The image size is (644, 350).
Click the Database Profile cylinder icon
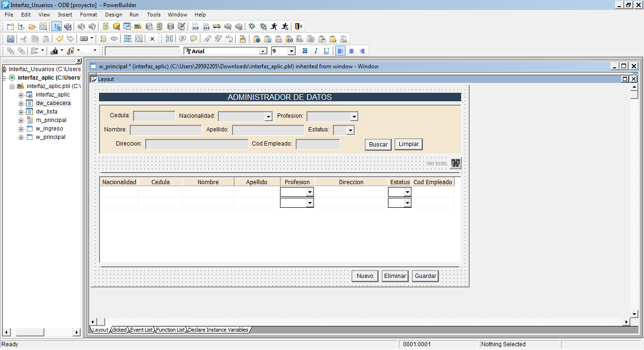click(149, 26)
